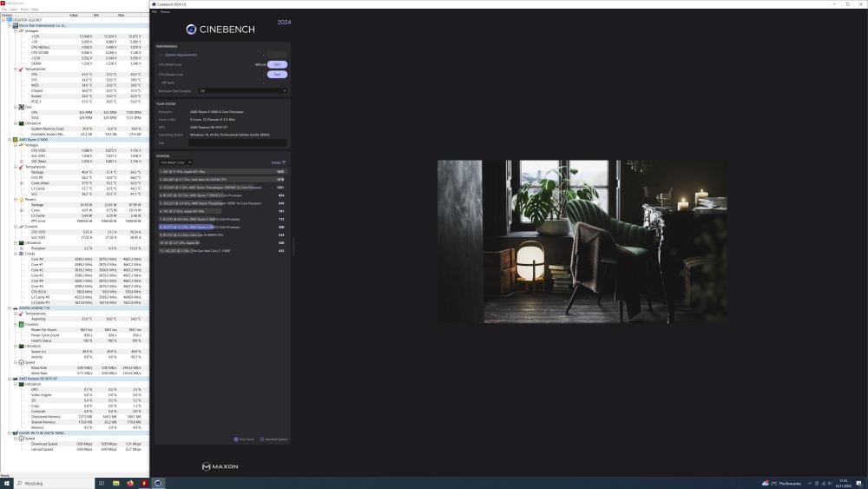Start the CPU Multi Core benchmark
Viewport: 868px width, 489px height.
[x=277, y=64]
